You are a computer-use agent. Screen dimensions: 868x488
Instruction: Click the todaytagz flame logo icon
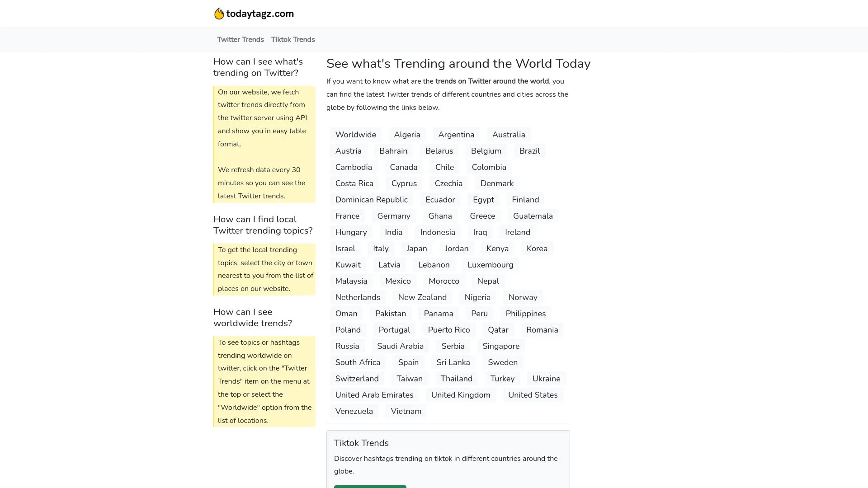[x=219, y=14]
